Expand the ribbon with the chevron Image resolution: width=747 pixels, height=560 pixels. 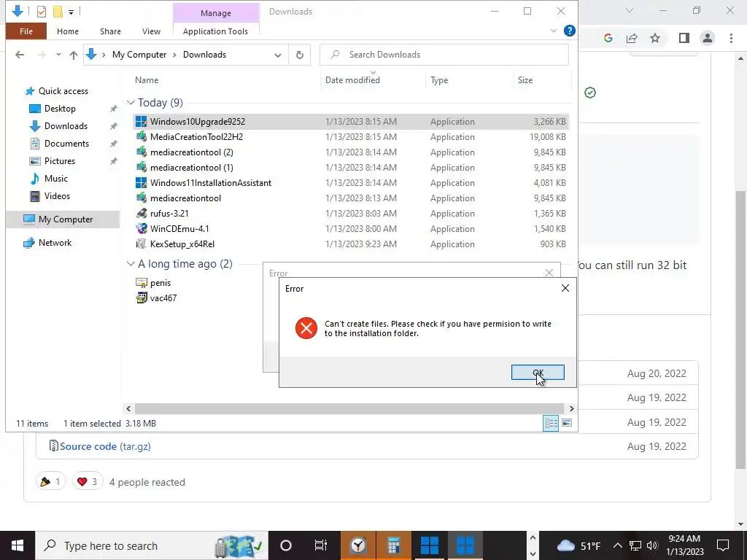click(x=554, y=31)
